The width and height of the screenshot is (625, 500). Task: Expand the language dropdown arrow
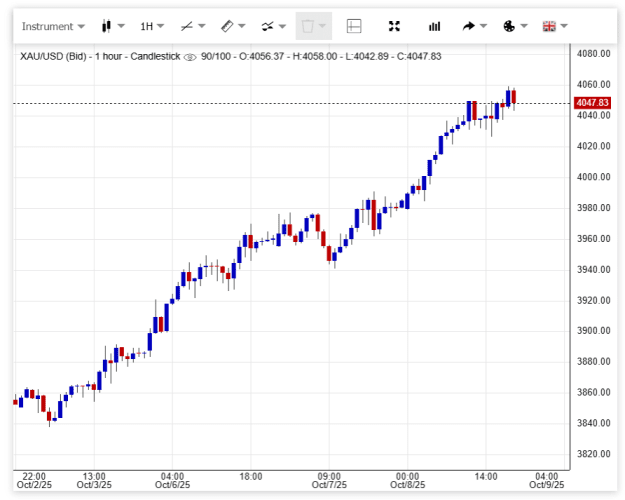tap(564, 26)
